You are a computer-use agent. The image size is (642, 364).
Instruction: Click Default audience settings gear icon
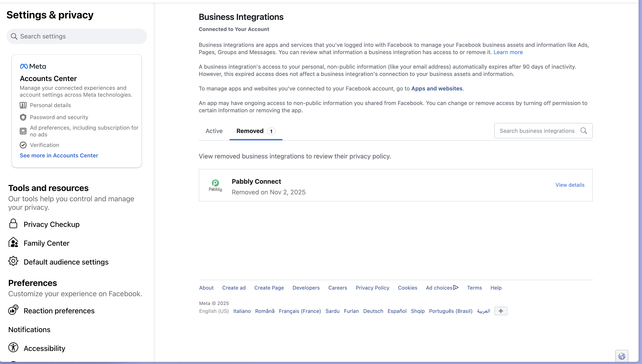pos(13,261)
